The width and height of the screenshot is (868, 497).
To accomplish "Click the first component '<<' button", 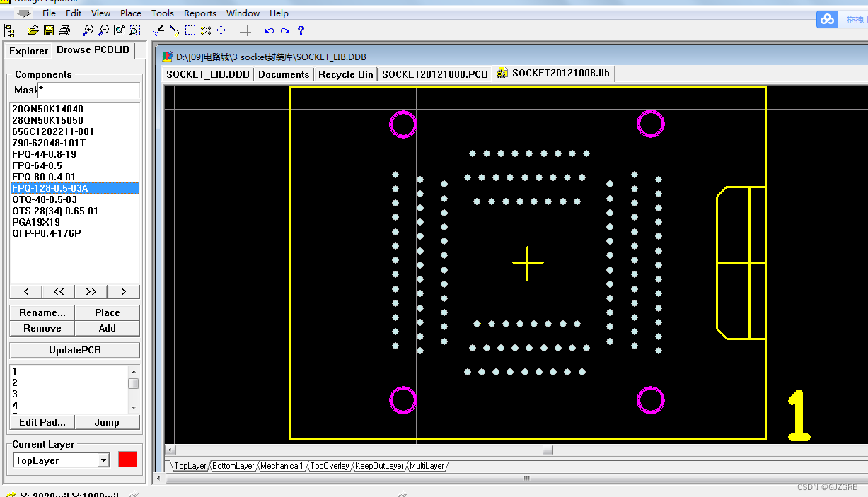I will pyautogui.click(x=59, y=291).
